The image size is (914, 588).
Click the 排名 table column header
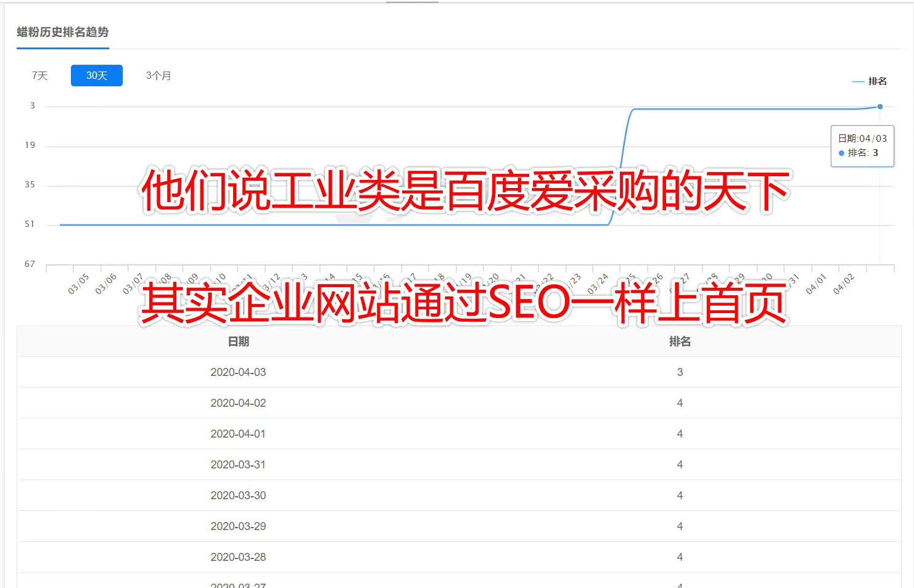tap(680, 341)
